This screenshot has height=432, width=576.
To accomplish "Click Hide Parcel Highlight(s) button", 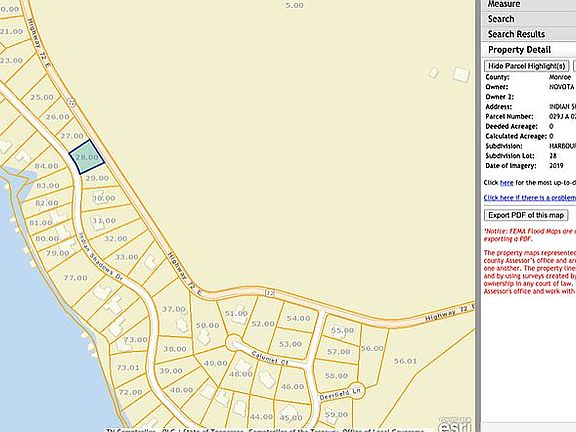I will pos(526,66).
